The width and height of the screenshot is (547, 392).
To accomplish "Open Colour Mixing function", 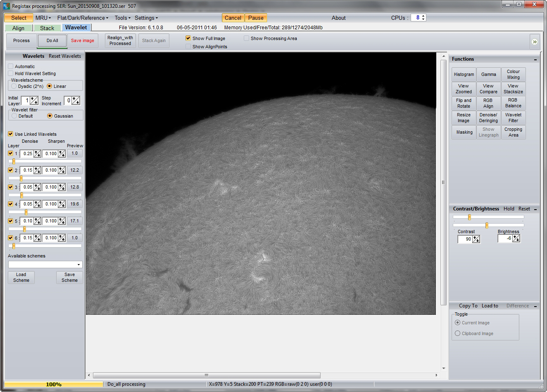I will (514, 74).
